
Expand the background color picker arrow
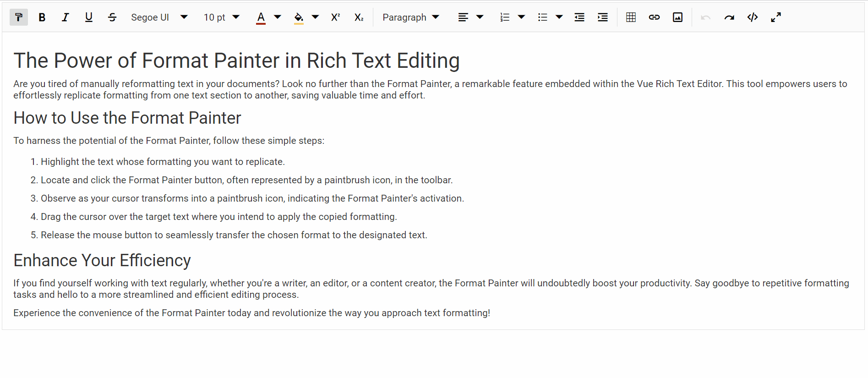315,17
